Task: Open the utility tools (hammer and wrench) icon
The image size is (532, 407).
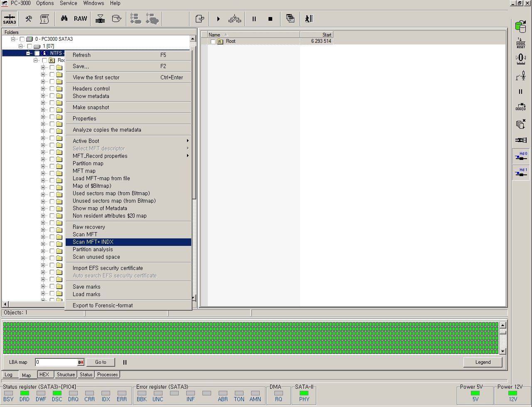Action: click(x=29, y=19)
